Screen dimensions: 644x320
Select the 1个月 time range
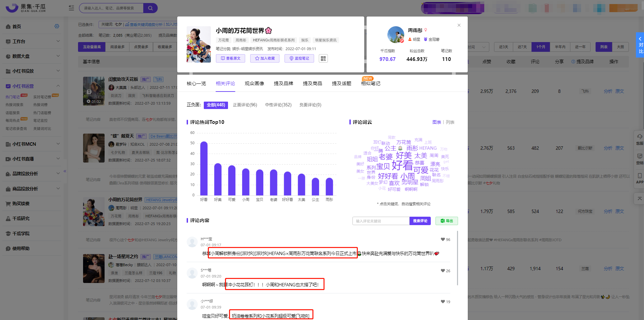pyautogui.click(x=540, y=47)
